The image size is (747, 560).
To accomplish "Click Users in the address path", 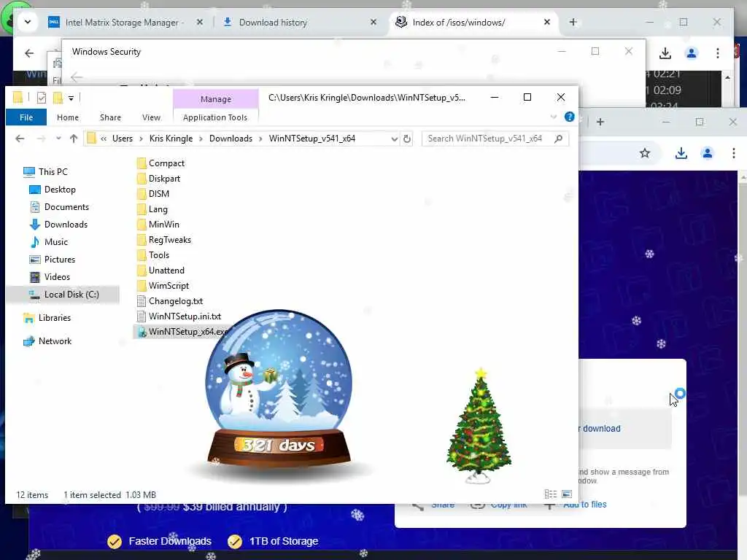I will pos(123,139).
